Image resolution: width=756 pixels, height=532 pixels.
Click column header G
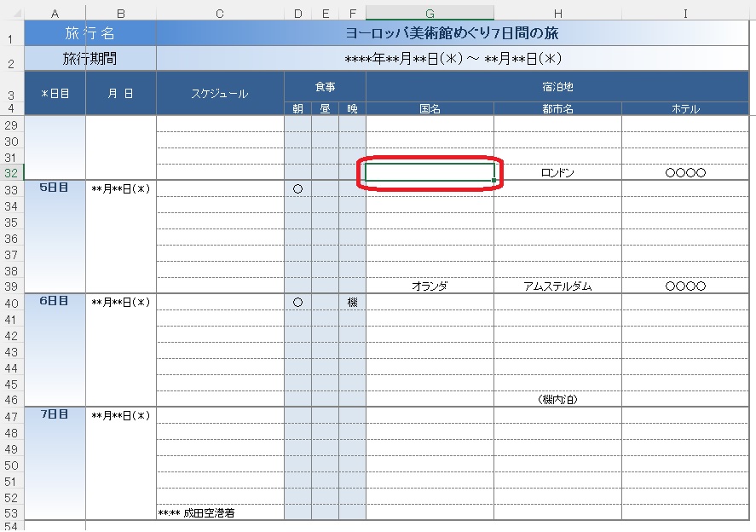pos(430,13)
